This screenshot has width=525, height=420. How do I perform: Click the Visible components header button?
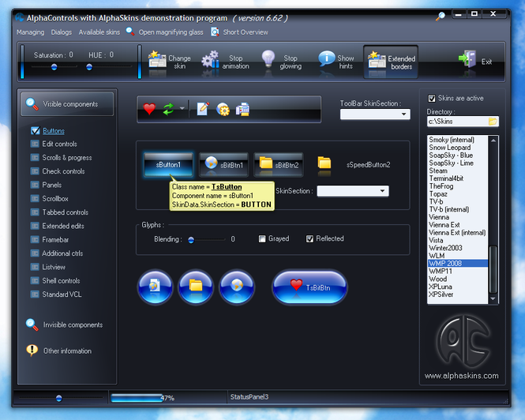[x=67, y=104]
